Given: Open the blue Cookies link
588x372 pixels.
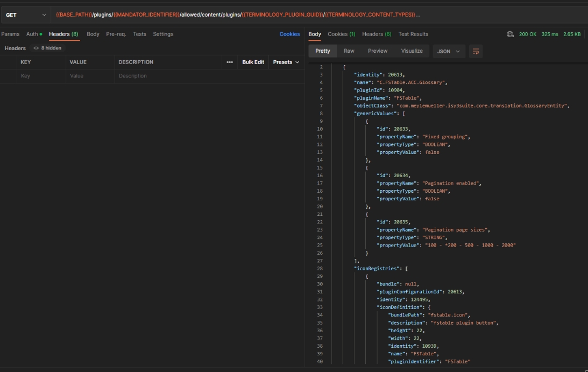Looking at the screenshot, I should [289, 34].
